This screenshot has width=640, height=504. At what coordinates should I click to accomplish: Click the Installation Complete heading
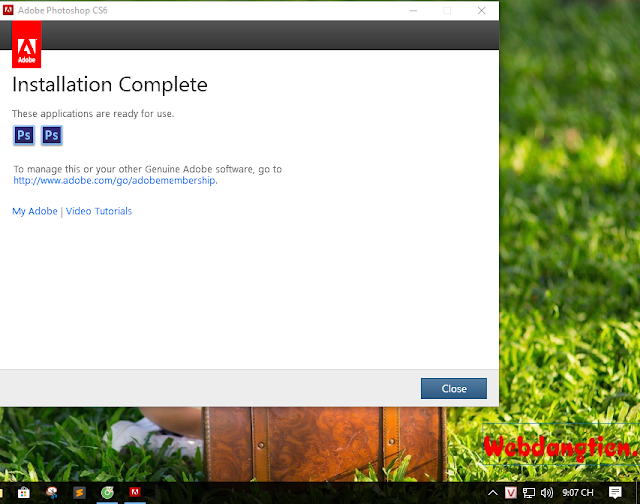(x=110, y=84)
